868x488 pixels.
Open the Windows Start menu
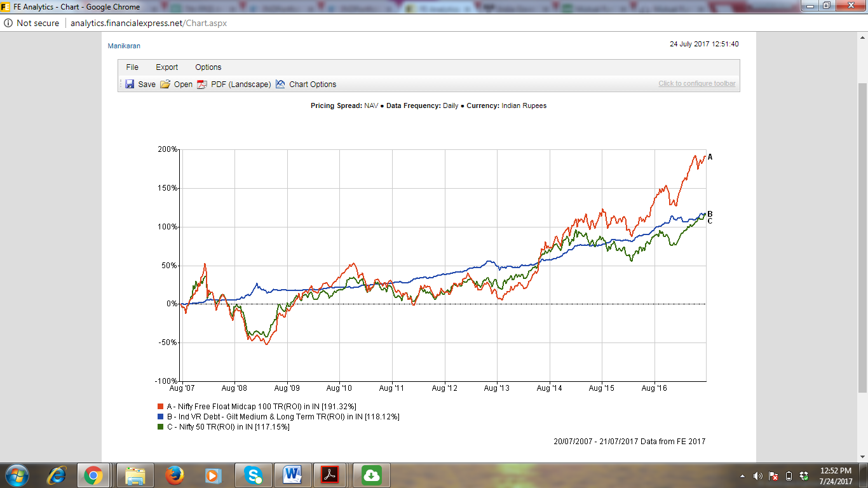(x=17, y=475)
